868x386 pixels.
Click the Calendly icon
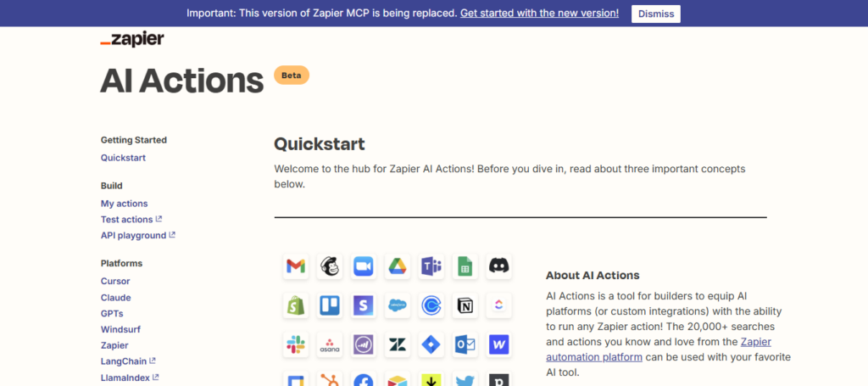click(431, 305)
